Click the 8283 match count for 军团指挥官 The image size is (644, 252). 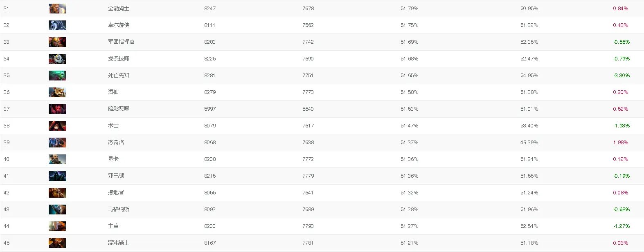point(210,42)
